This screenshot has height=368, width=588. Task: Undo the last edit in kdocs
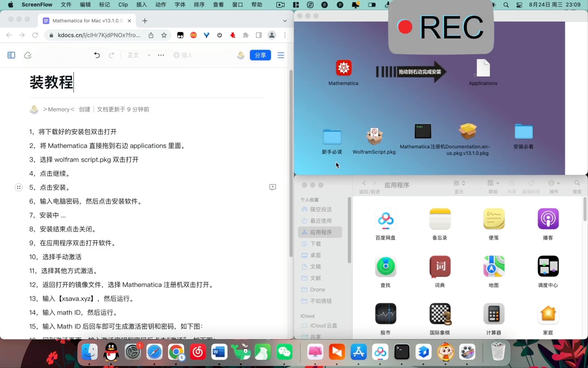97,55
